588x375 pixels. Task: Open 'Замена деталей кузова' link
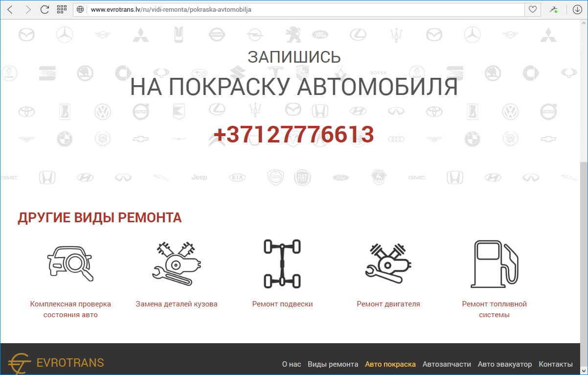[177, 304]
